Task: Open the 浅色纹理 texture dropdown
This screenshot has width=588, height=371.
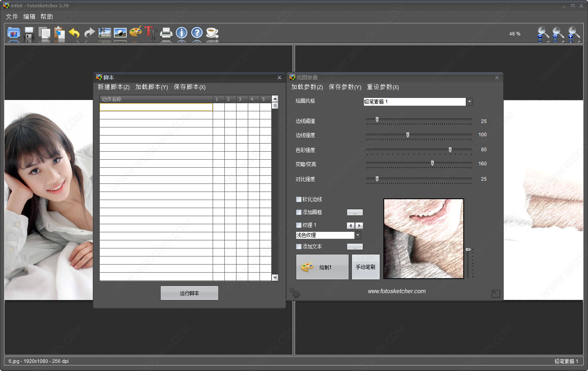Action: click(358, 235)
